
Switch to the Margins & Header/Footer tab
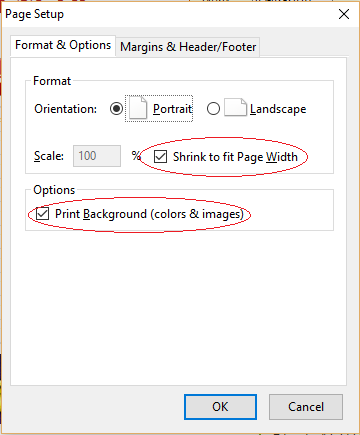click(x=188, y=47)
